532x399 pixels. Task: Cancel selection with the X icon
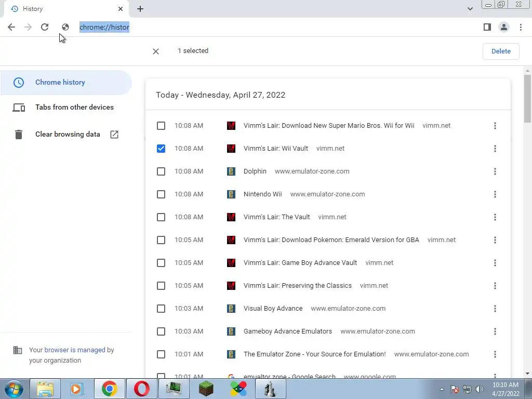pos(156,51)
